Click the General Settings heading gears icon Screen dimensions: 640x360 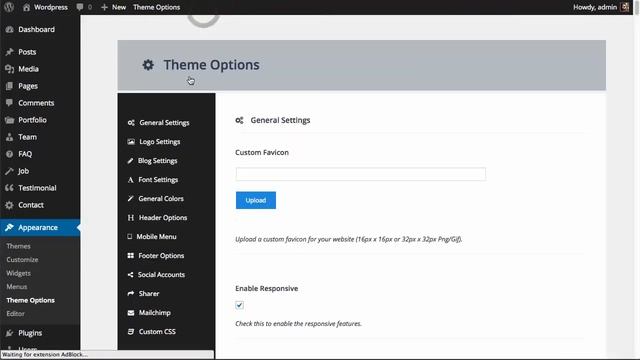click(x=240, y=120)
